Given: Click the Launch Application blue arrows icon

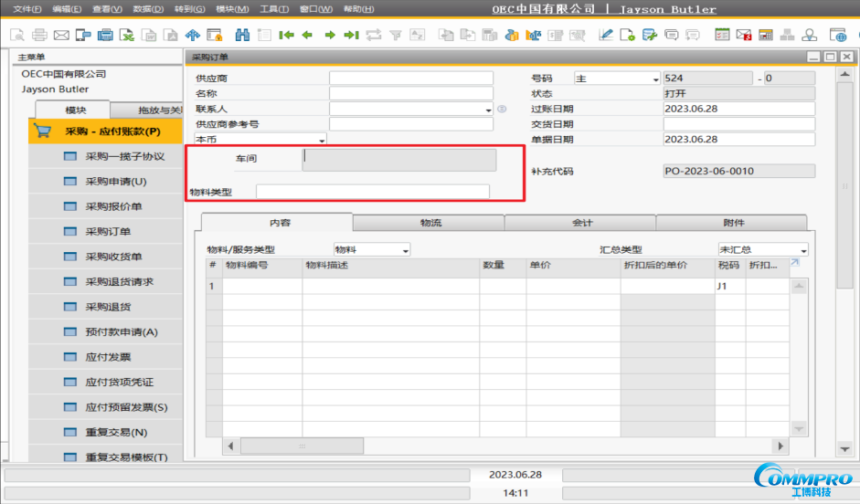Looking at the screenshot, I should [193, 35].
